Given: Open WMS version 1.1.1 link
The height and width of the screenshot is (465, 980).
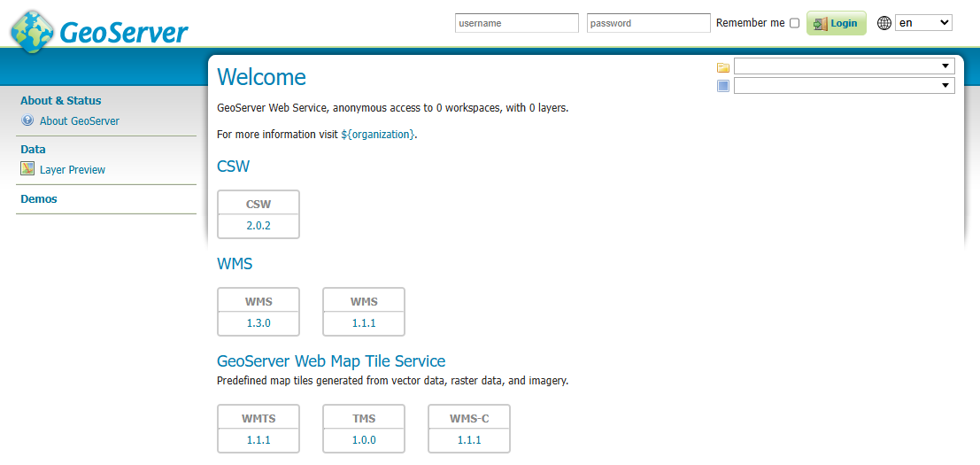Looking at the screenshot, I should pyautogui.click(x=364, y=323).
